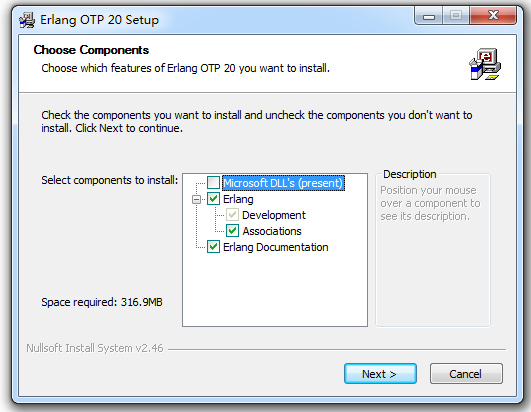Click the Erlang installer icon in title bar
Screen dimensions: 531x412
pos(27,20)
